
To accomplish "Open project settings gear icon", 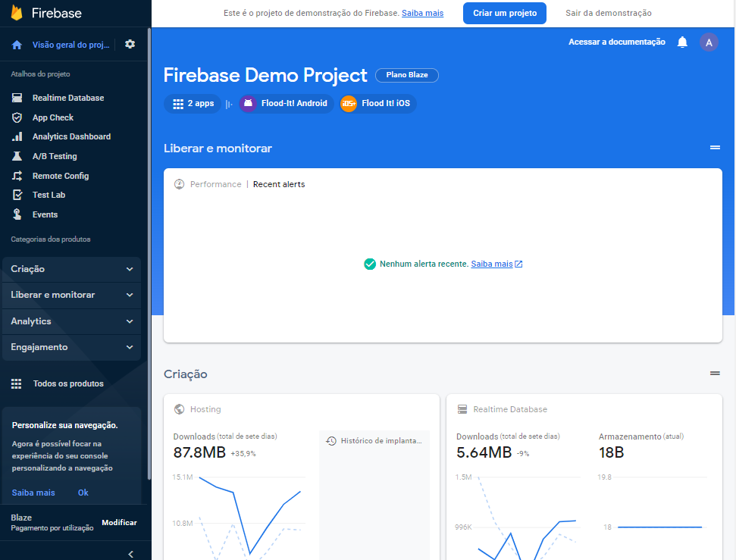I will coord(130,44).
